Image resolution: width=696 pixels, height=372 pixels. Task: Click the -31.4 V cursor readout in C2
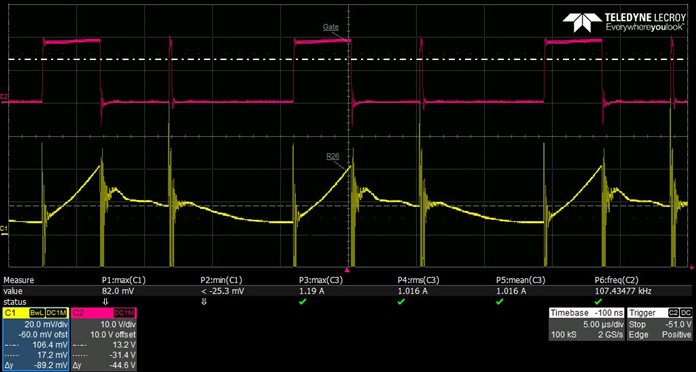[x=124, y=355]
